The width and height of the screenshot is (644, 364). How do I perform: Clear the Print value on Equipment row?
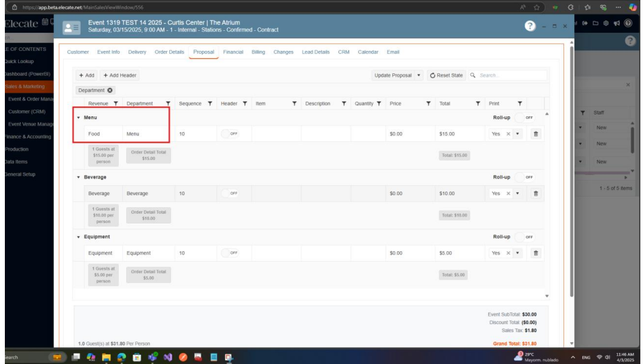point(508,253)
